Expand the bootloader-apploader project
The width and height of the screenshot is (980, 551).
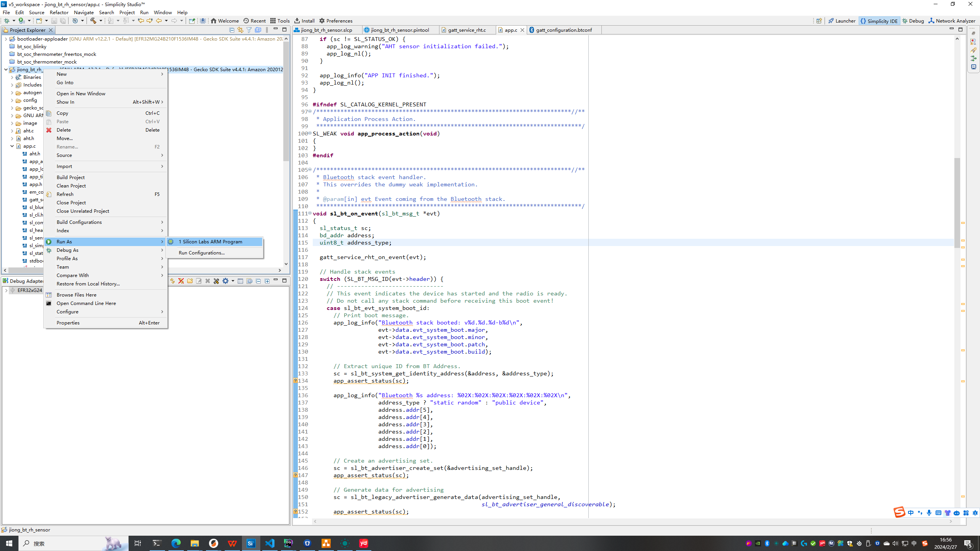(x=6, y=39)
